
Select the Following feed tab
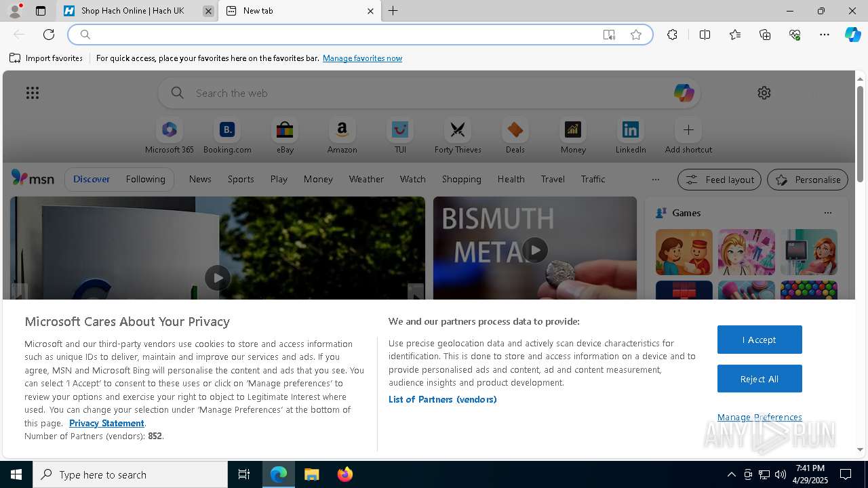[x=145, y=179]
